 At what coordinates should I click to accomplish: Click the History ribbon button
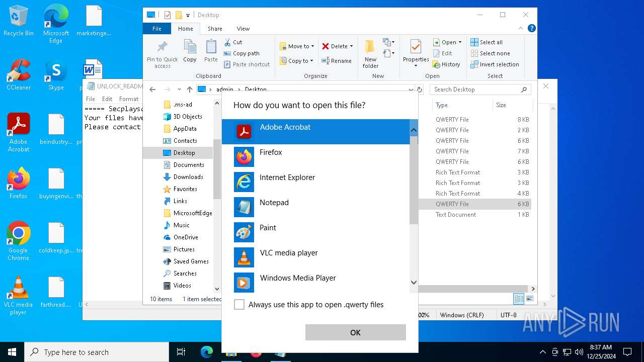coord(446,64)
